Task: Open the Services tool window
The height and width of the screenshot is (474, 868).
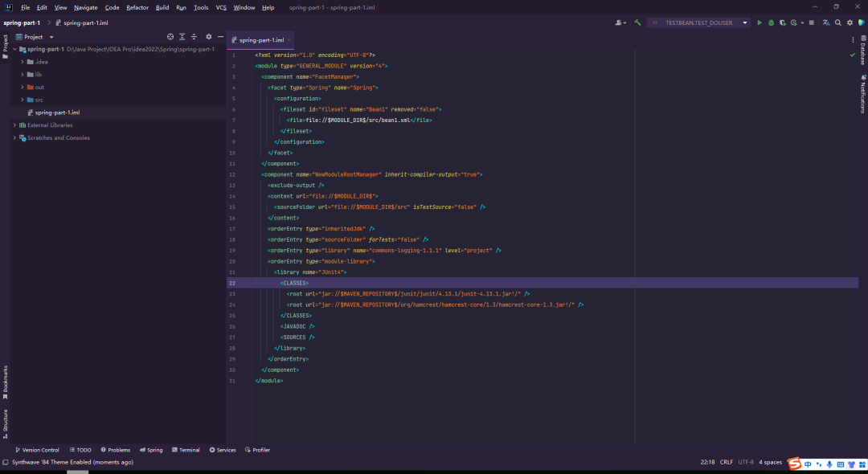Action: [223, 450]
